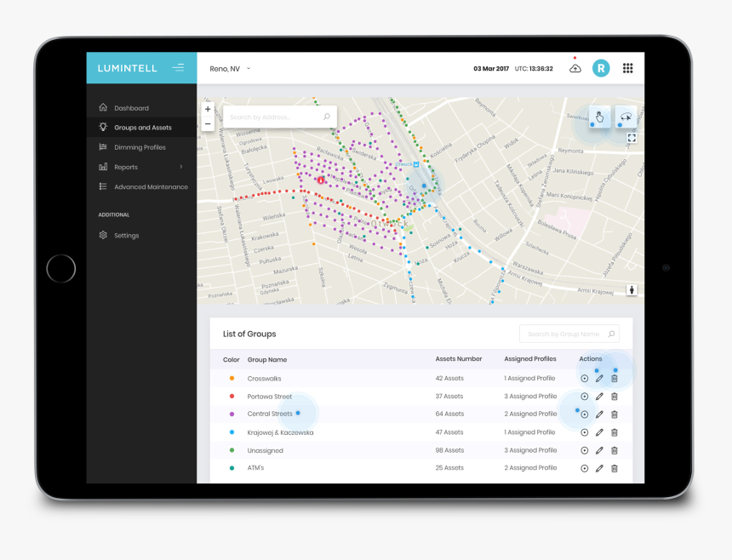Click the address search magnifier icon

coord(327,117)
